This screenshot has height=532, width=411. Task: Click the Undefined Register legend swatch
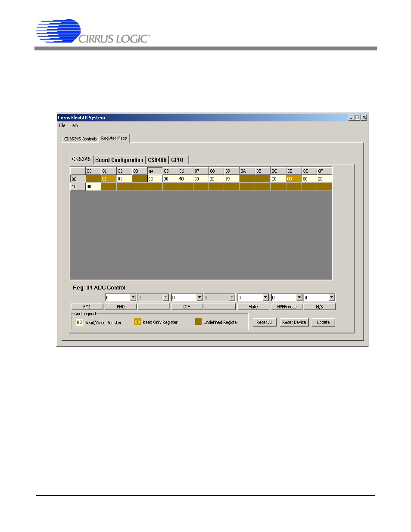(198, 322)
